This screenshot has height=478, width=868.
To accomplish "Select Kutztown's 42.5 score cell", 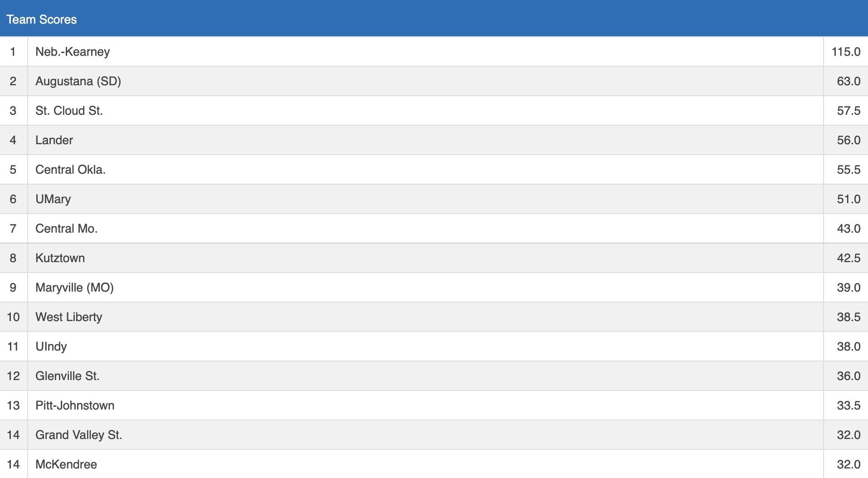I will coord(848,258).
